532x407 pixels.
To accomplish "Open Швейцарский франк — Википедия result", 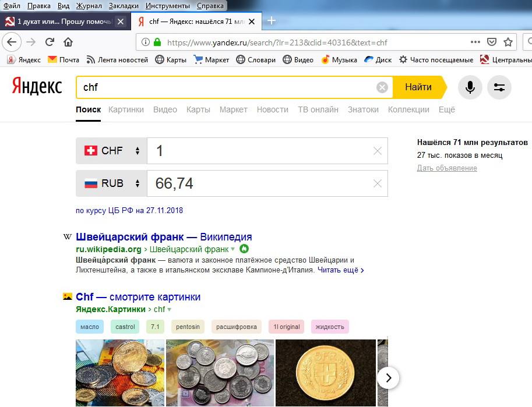I will [x=164, y=237].
